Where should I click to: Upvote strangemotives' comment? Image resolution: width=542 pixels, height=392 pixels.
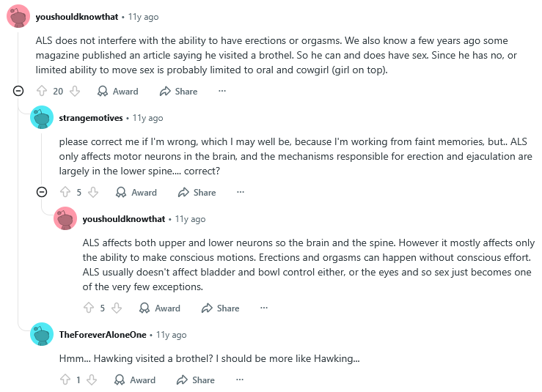pyautogui.click(x=65, y=193)
